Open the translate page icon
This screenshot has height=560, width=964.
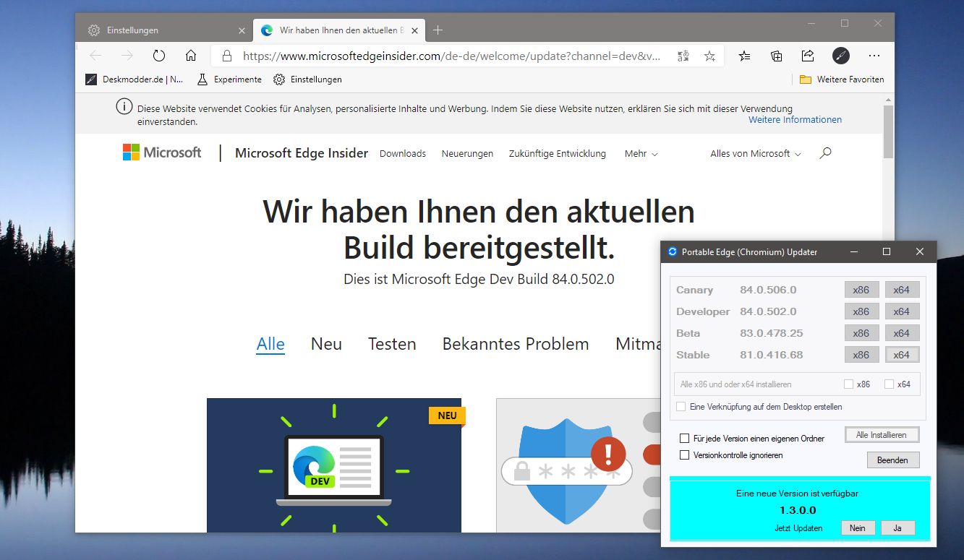click(683, 56)
